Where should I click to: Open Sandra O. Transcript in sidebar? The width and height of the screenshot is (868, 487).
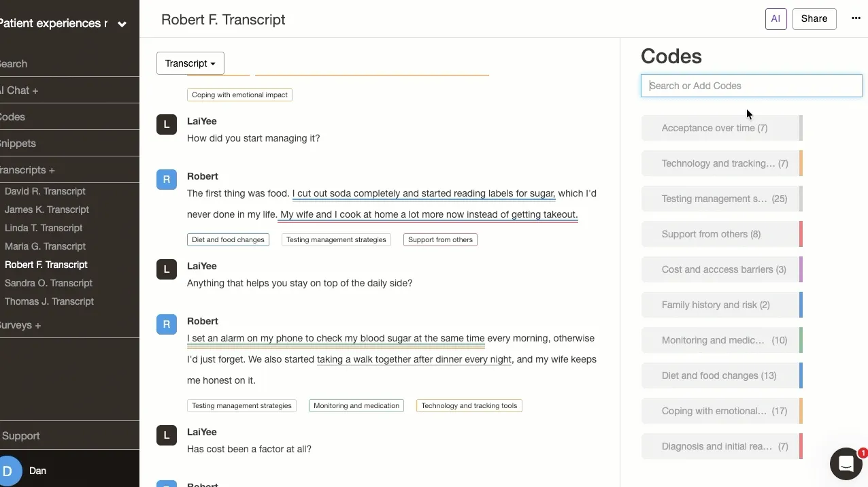(x=48, y=283)
